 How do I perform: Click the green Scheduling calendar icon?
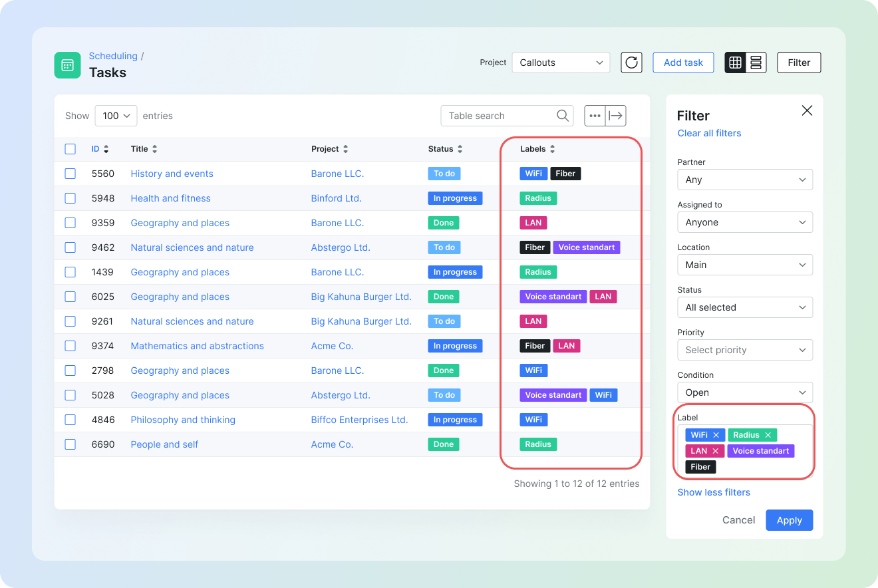tap(67, 65)
